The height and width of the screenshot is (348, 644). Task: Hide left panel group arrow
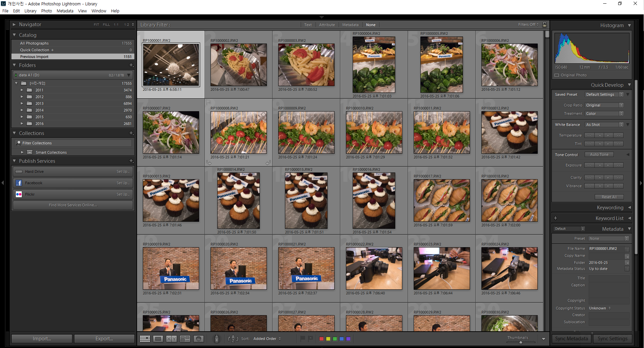point(3,183)
